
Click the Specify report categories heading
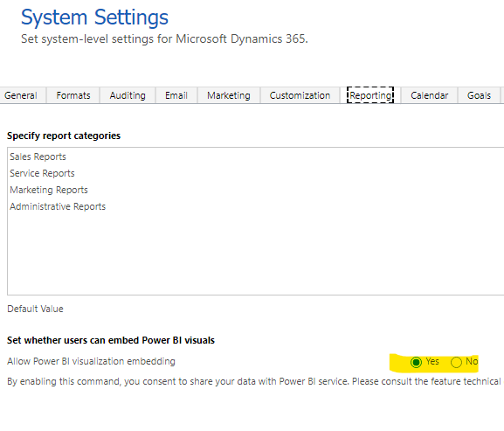(x=64, y=136)
